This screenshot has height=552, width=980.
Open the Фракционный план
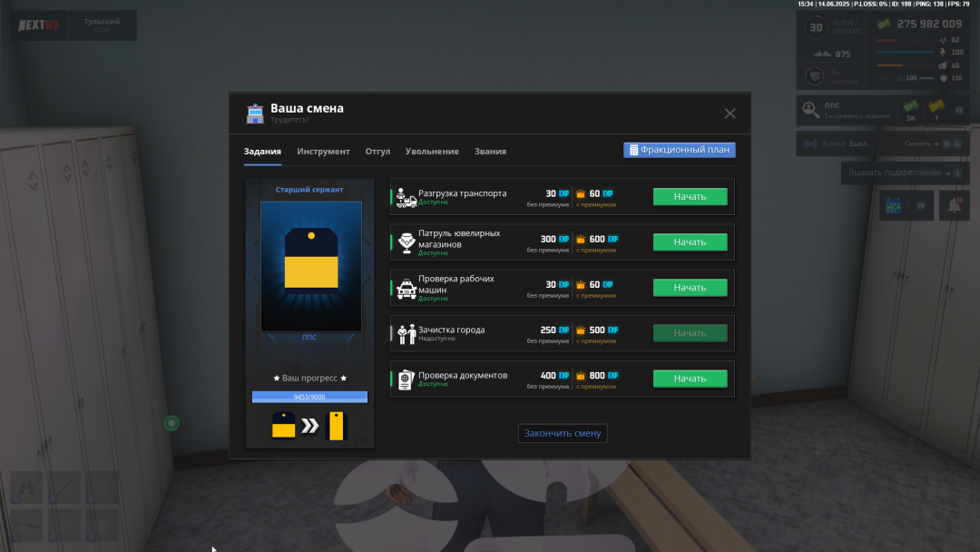(x=679, y=150)
